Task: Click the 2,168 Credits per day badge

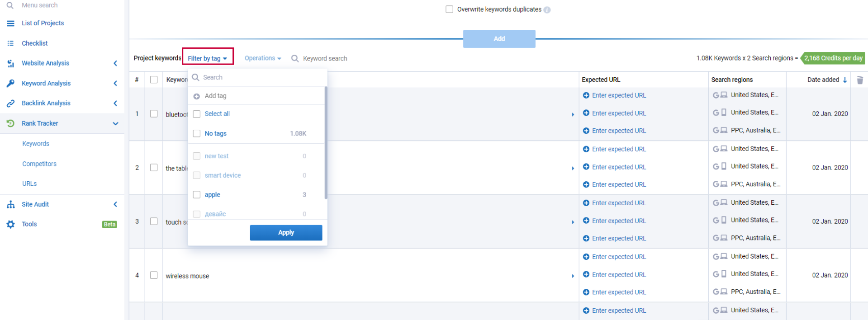Action: tap(833, 58)
